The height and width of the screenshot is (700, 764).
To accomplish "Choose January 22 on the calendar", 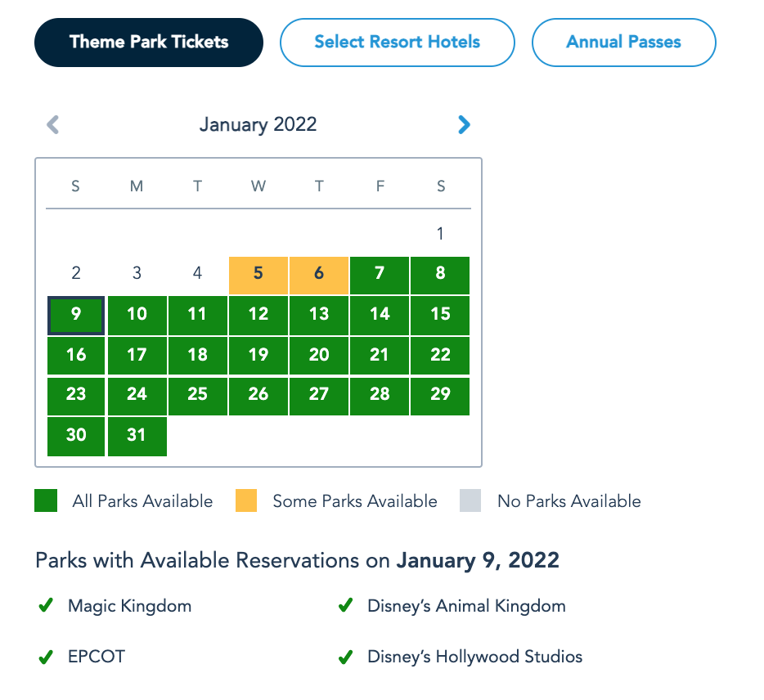I will tap(440, 355).
